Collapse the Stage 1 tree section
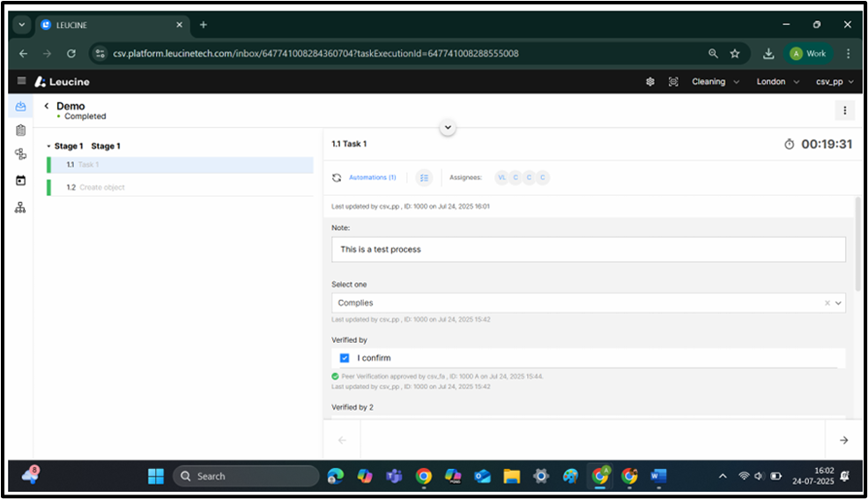868x499 pixels. (x=49, y=146)
